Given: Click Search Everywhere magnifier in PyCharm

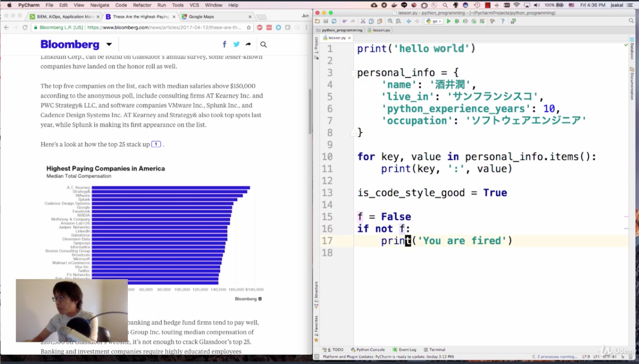Looking at the screenshot, I should tap(632, 21).
